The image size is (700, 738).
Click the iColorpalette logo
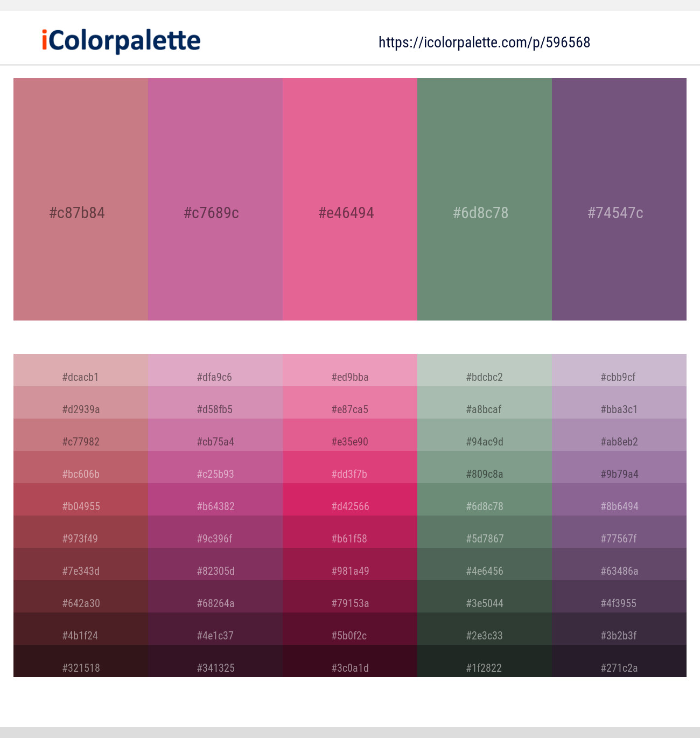121,41
